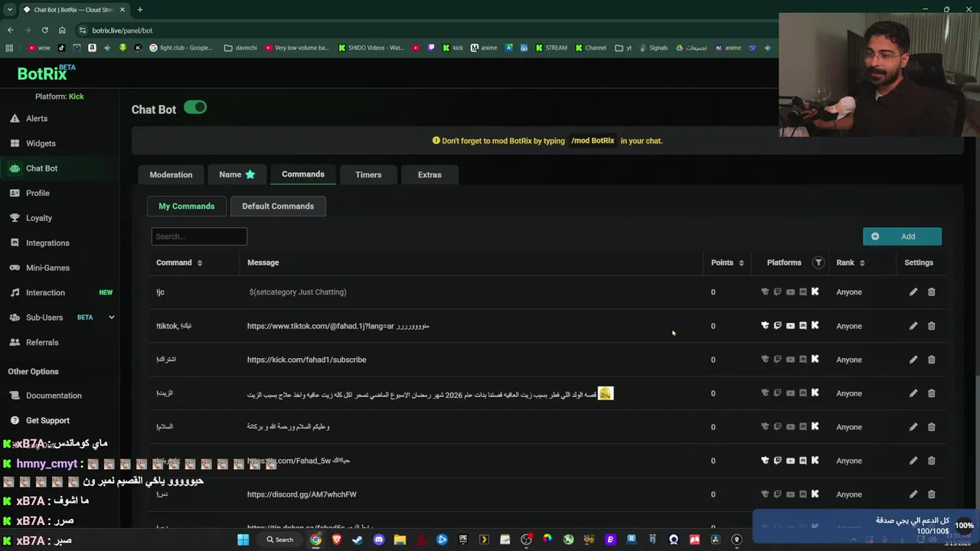Go to the browser home icon

(62, 30)
